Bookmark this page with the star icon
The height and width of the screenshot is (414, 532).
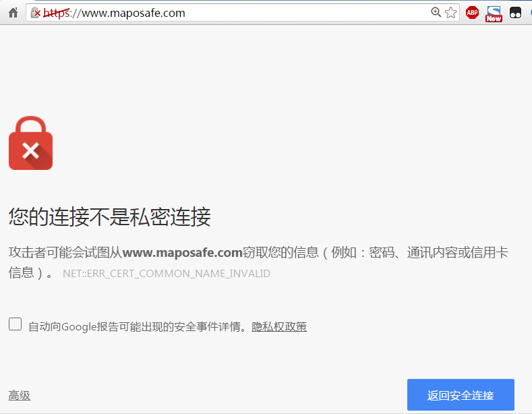click(x=451, y=13)
